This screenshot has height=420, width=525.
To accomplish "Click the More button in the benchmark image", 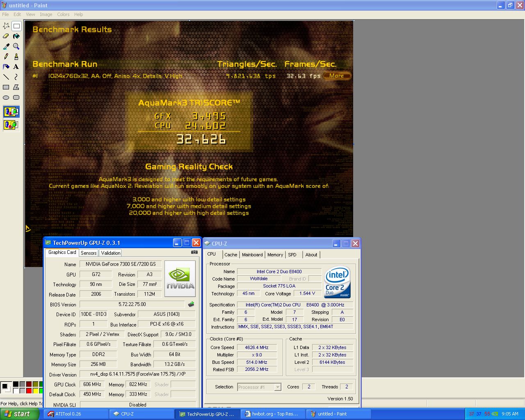I will click(x=337, y=75).
